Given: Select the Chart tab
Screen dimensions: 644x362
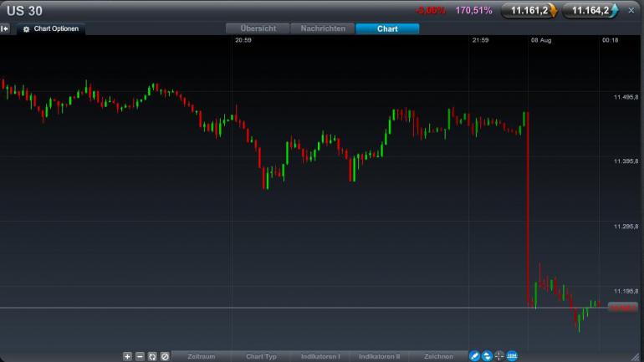Looking at the screenshot, I should [387, 28].
